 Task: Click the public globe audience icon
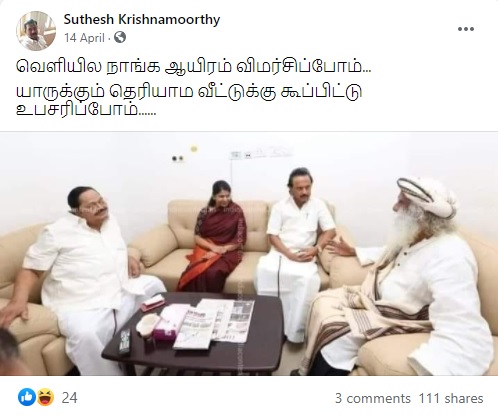120,37
